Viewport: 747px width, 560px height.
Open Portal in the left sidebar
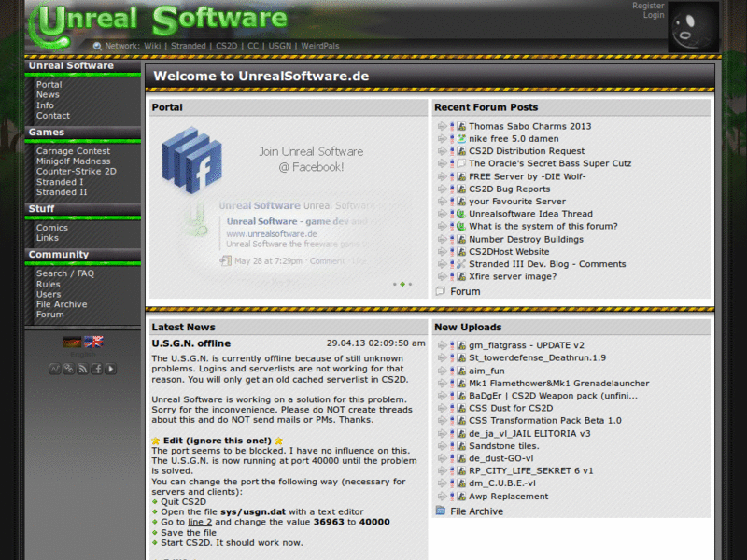tap(49, 84)
